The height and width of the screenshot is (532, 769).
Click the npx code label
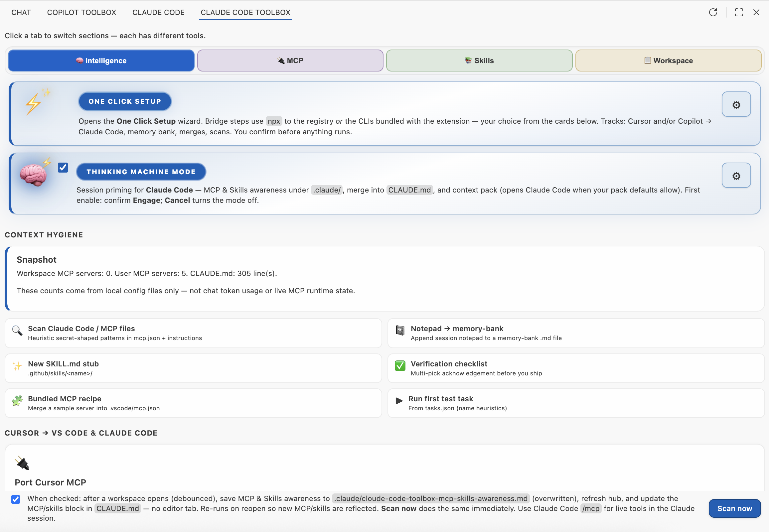coord(274,121)
